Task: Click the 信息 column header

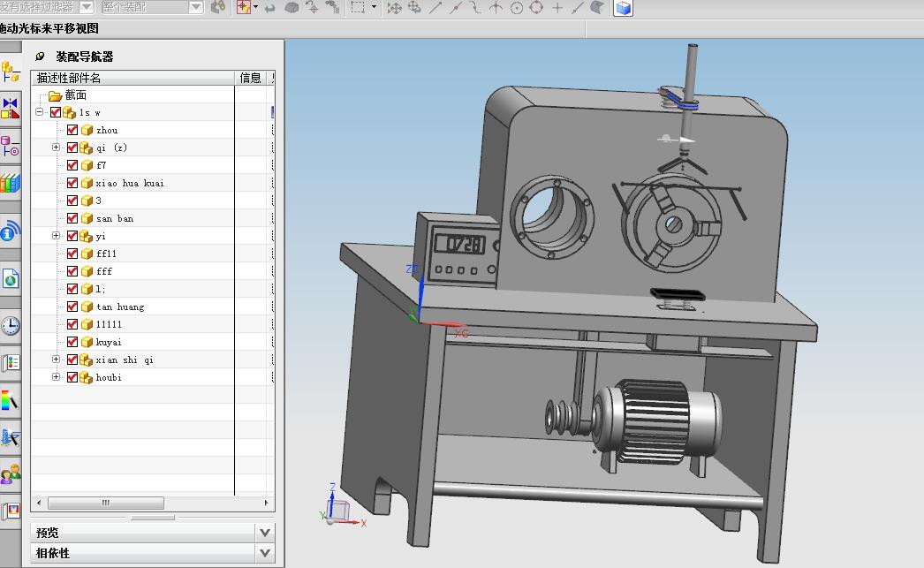Action: click(250, 78)
